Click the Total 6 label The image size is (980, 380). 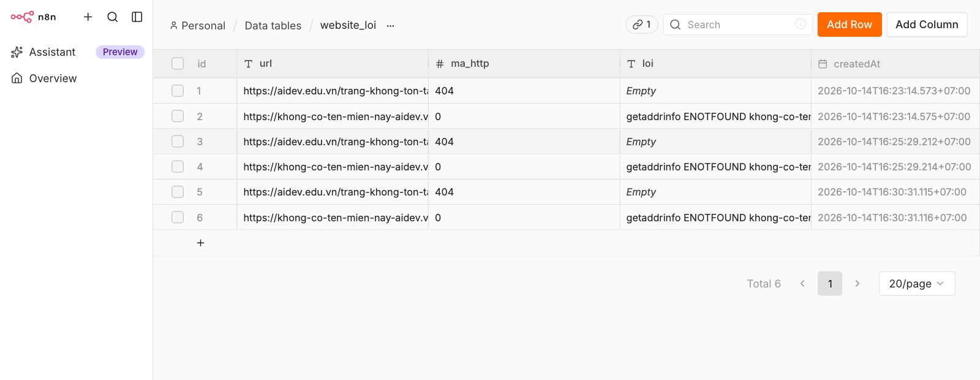764,283
